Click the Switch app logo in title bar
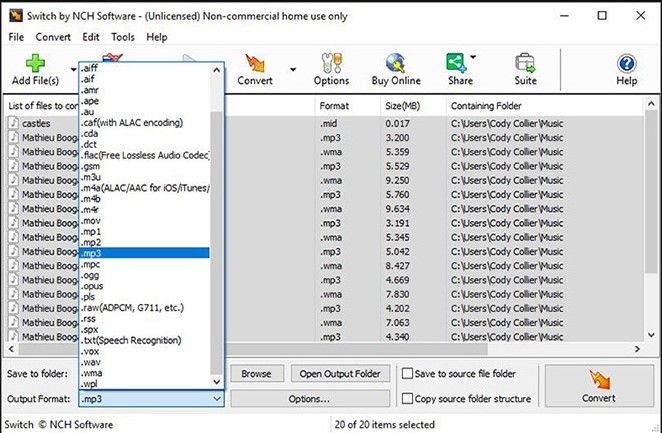 point(16,16)
